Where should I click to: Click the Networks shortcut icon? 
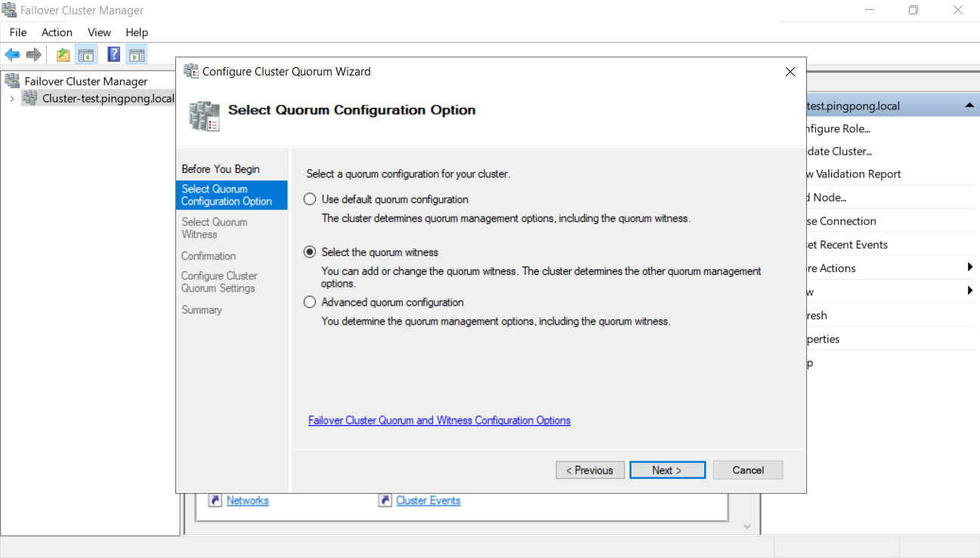216,501
